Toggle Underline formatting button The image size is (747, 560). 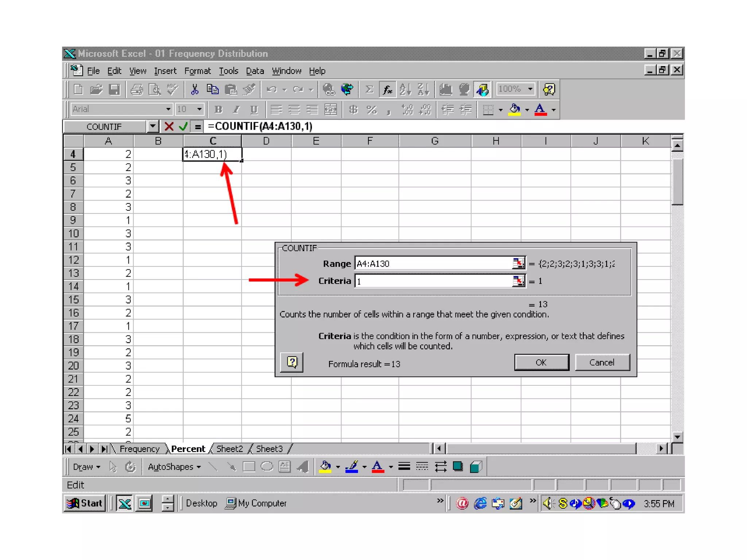coord(254,109)
